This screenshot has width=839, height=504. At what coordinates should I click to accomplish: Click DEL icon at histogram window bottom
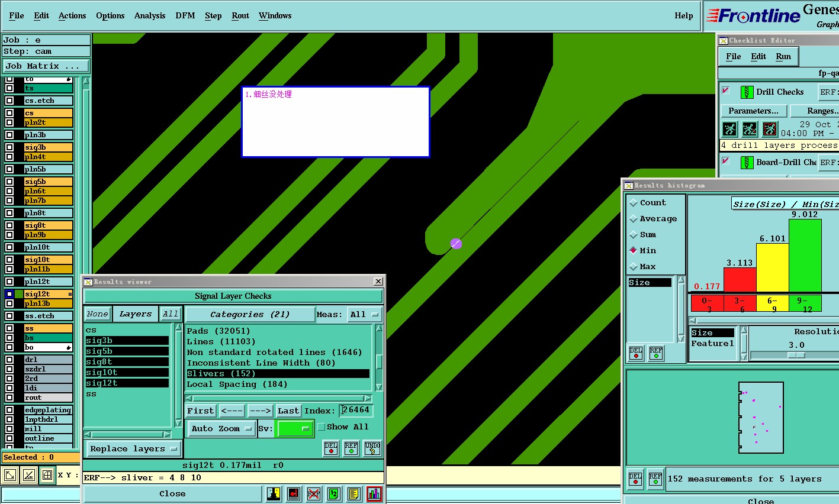tap(635, 479)
